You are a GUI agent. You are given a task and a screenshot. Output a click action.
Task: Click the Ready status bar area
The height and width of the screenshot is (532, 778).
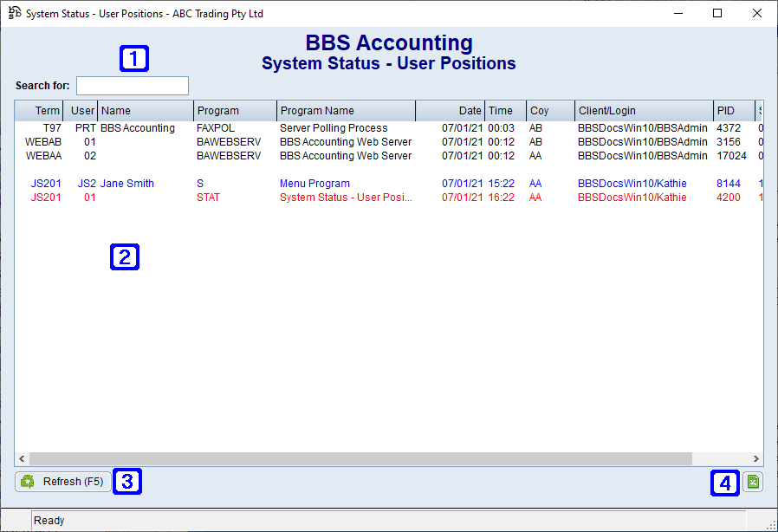click(49, 520)
